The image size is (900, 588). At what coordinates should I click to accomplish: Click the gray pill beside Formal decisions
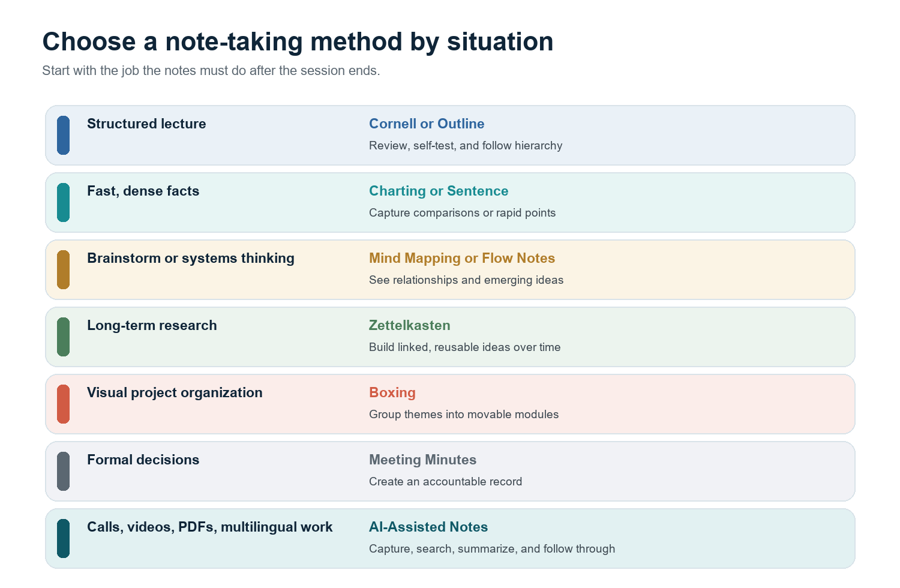(x=63, y=471)
